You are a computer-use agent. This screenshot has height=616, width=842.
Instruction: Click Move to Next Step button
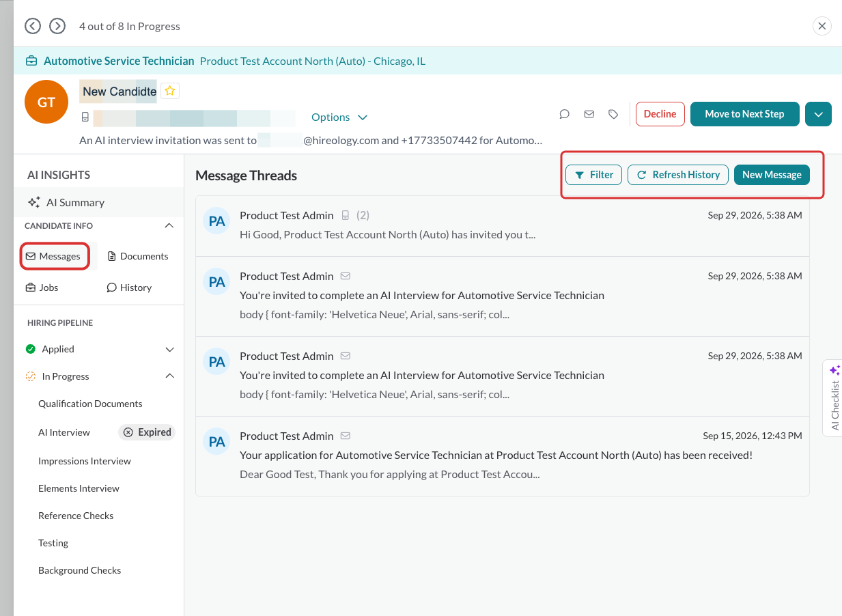[744, 114]
